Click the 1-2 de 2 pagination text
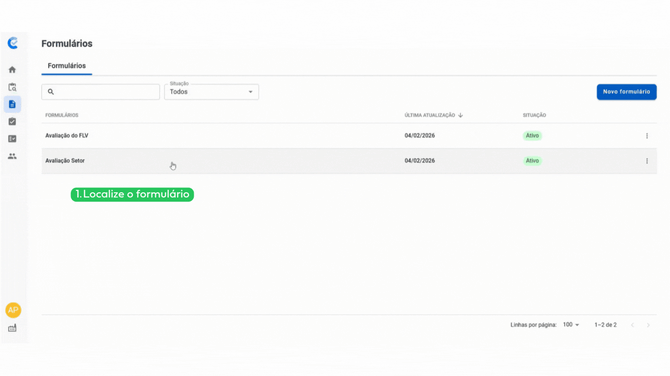The width and height of the screenshot is (670, 376). pyautogui.click(x=605, y=325)
